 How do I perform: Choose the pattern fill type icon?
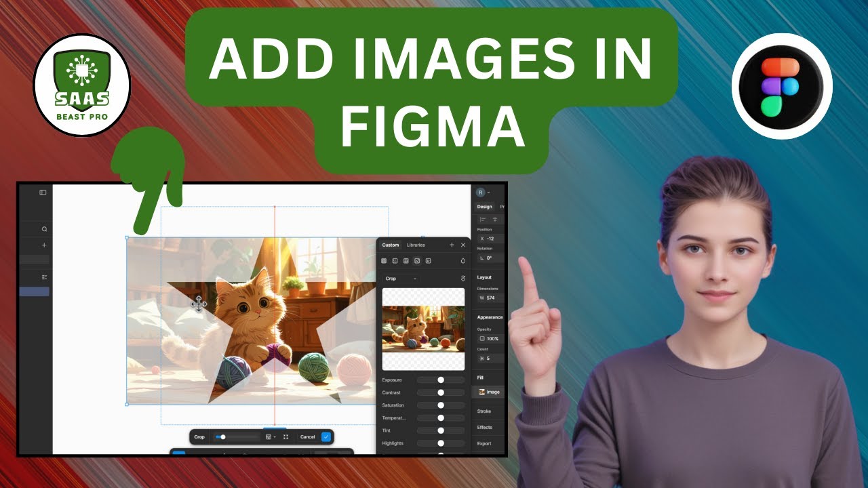pyautogui.click(x=406, y=260)
